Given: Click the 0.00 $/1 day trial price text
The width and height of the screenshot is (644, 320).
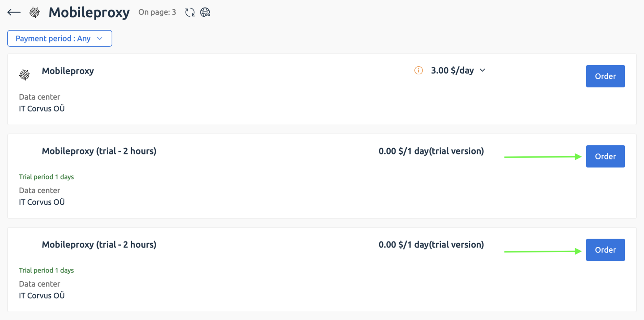Looking at the screenshot, I should (x=431, y=151).
